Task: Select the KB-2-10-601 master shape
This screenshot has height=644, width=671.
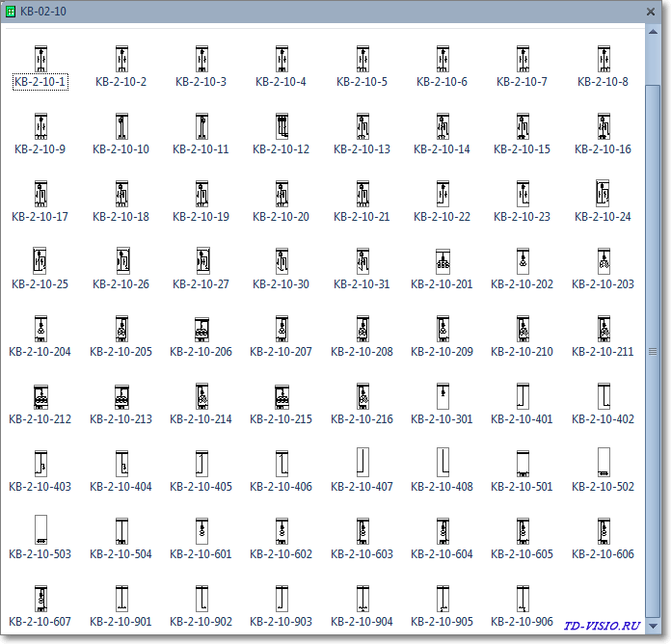Action: point(201,530)
